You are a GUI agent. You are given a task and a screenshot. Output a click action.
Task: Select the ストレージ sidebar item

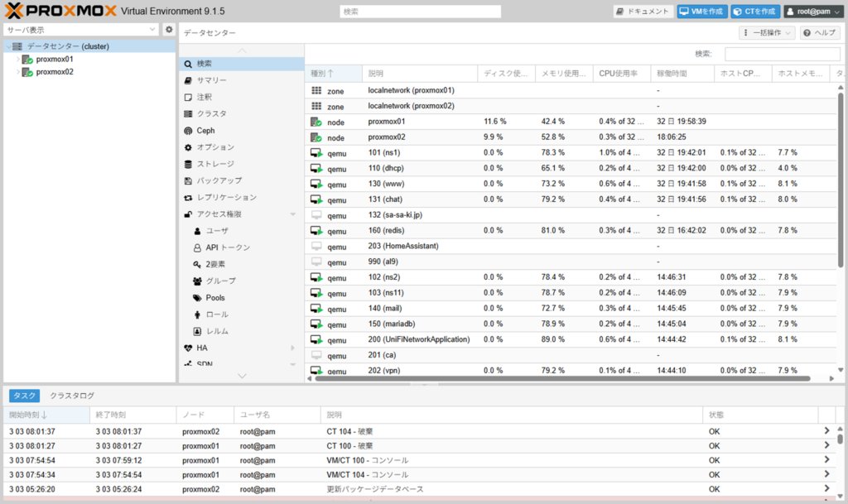pyautogui.click(x=214, y=164)
